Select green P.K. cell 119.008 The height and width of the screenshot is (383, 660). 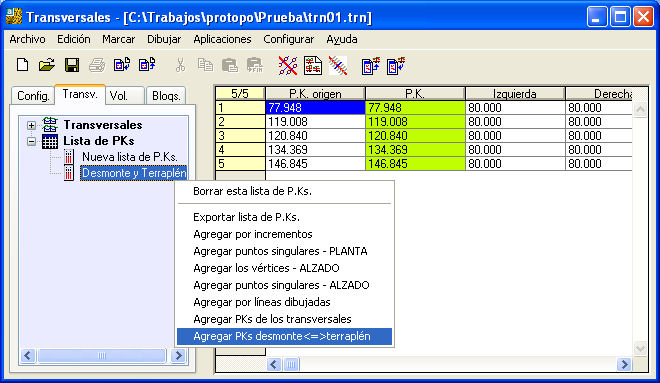(x=415, y=122)
